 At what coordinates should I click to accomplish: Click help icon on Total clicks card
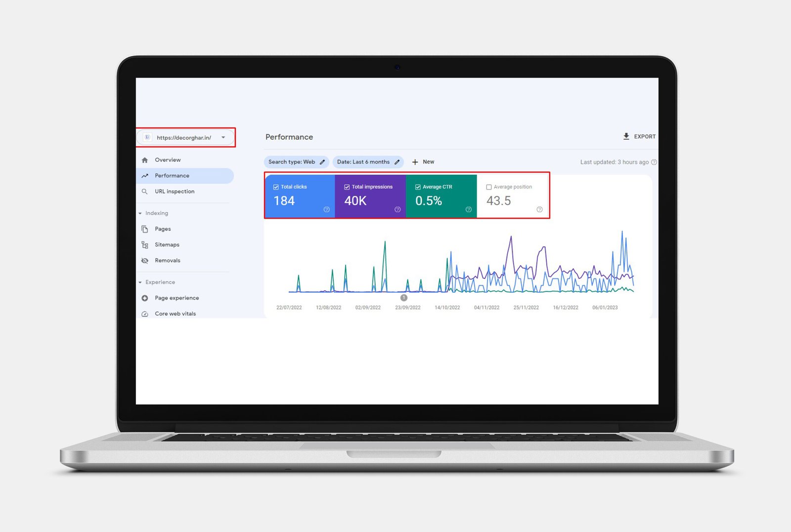[x=327, y=210]
